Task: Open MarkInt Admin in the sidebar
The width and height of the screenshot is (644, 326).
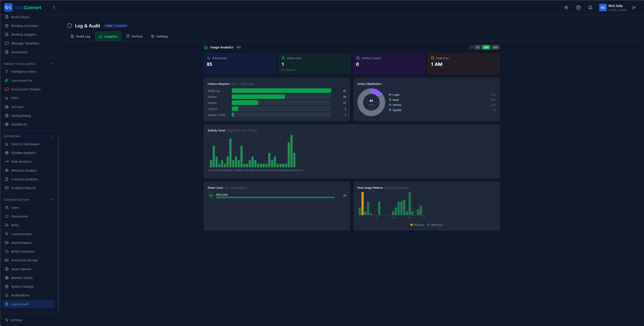Action: (28, 278)
